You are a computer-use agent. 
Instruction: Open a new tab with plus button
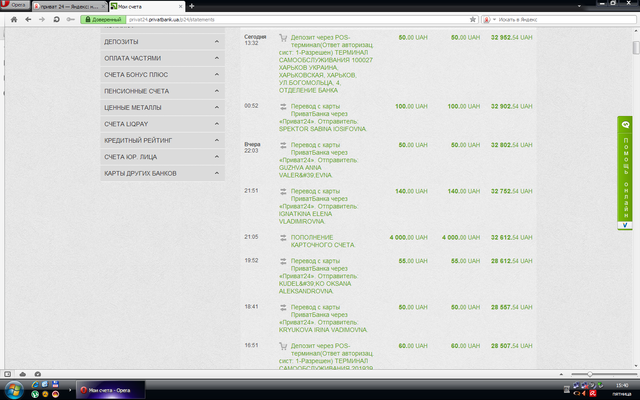191,6
